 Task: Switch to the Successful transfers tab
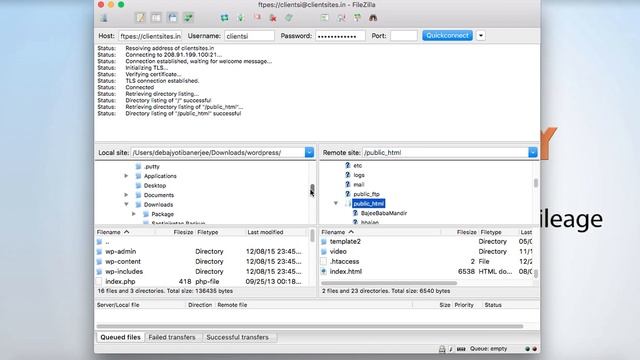238,337
